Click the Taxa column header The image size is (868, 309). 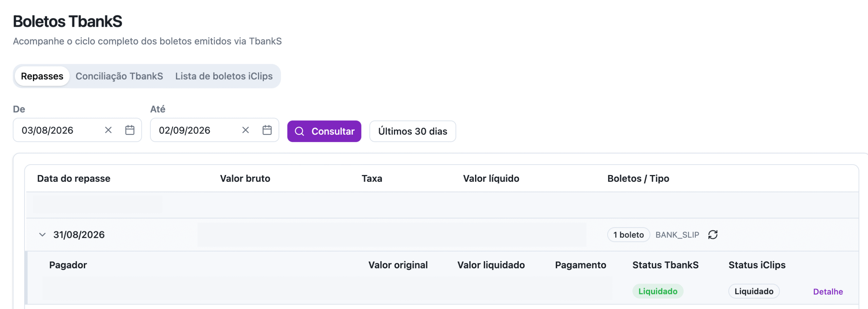click(372, 179)
